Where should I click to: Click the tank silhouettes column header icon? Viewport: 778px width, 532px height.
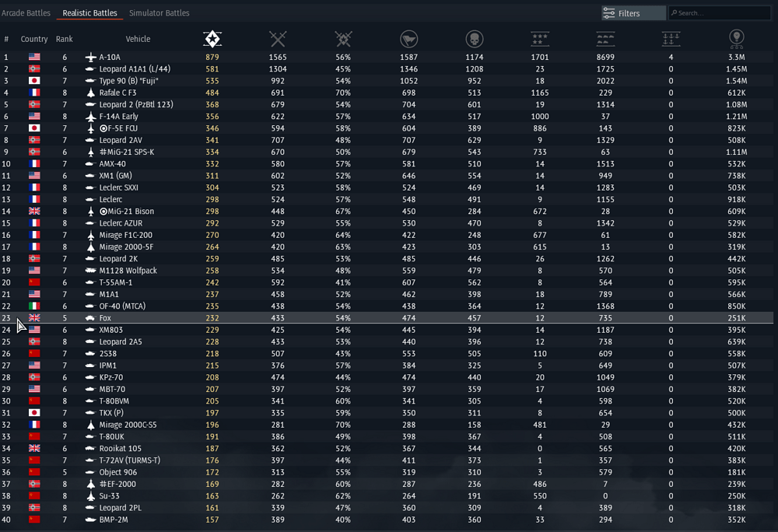pyautogui.click(x=605, y=39)
